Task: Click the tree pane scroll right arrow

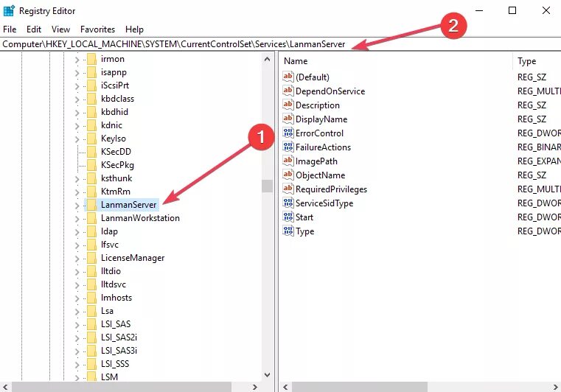Action: point(254,387)
